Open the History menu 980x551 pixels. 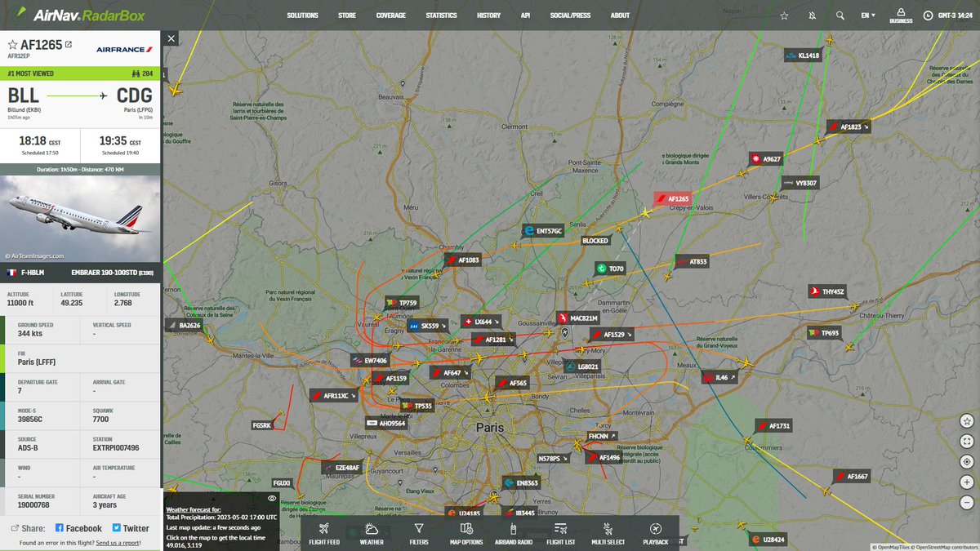[x=488, y=16]
